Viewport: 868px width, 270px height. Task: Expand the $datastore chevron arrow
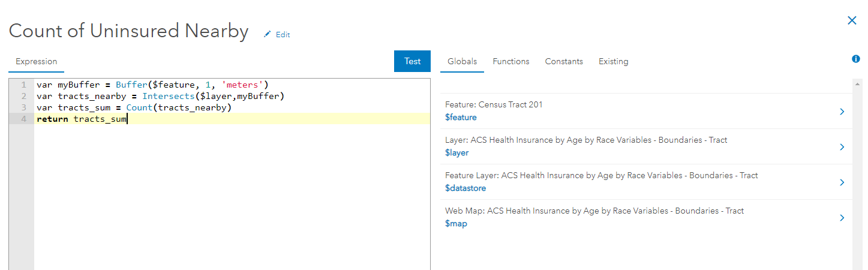842,182
